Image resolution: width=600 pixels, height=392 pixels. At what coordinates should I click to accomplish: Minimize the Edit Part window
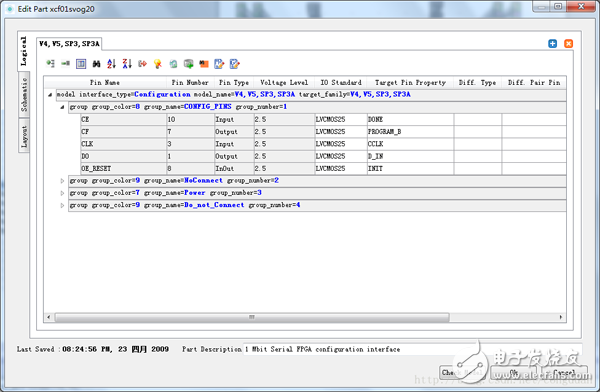click(x=541, y=7)
